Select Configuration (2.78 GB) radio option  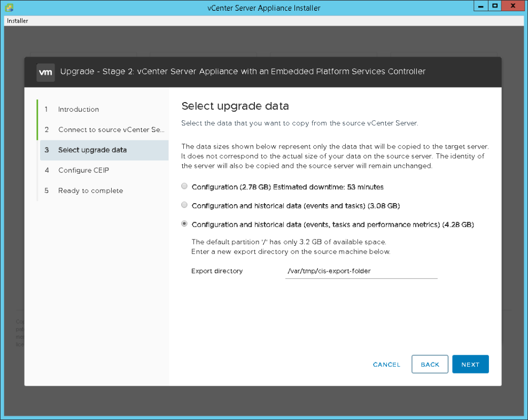(x=184, y=186)
